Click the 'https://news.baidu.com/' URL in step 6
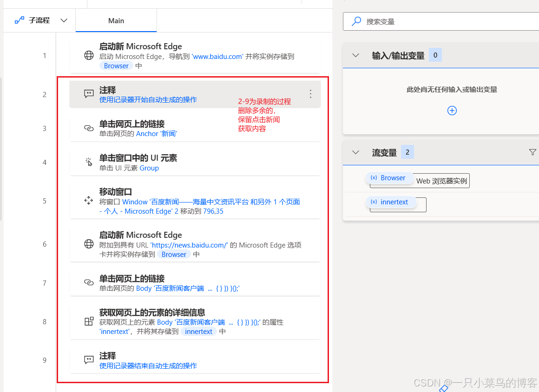This screenshot has width=539, height=392. pos(189,245)
